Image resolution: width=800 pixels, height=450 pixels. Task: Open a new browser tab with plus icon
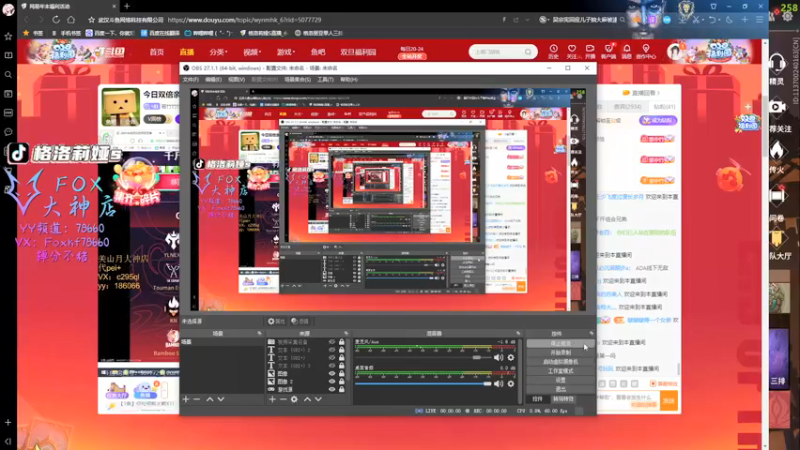(127, 6)
